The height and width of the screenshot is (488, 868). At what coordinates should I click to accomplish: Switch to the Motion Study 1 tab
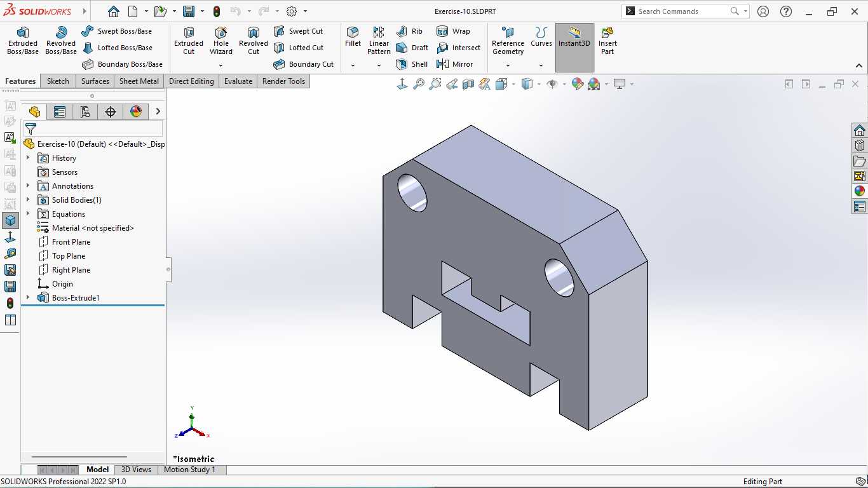pos(190,470)
